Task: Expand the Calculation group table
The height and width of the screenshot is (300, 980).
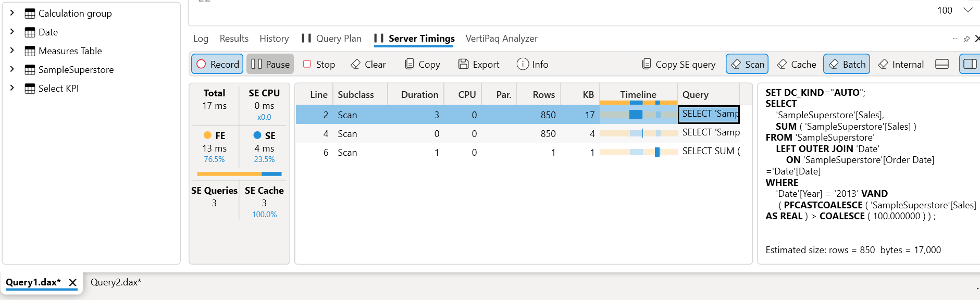Action: 12,13
